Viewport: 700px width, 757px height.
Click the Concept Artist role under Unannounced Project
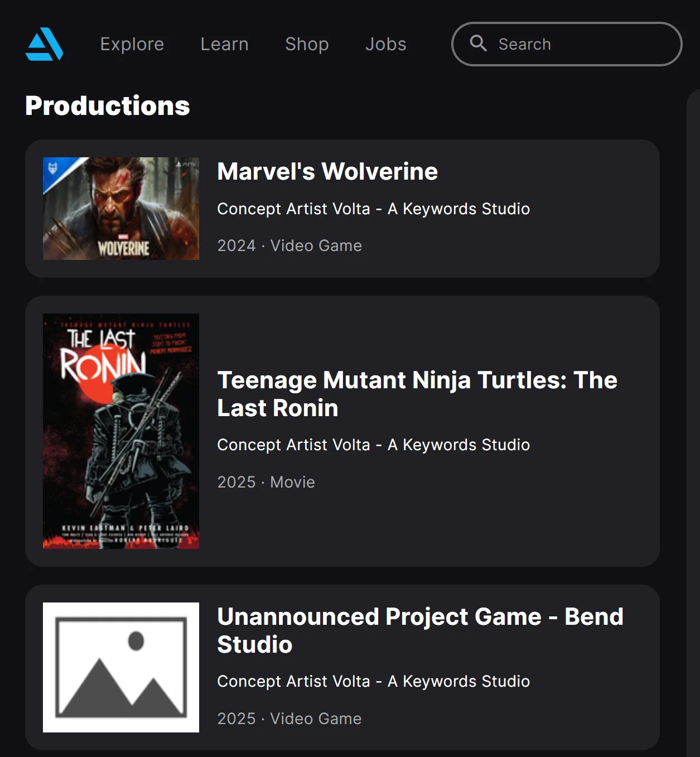coord(373,681)
